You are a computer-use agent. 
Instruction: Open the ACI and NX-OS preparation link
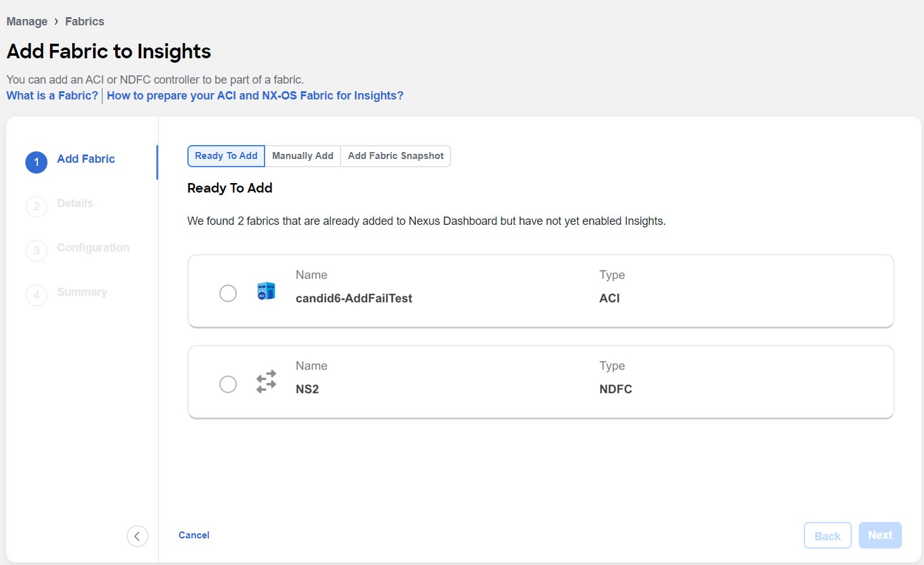coord(255,96)
